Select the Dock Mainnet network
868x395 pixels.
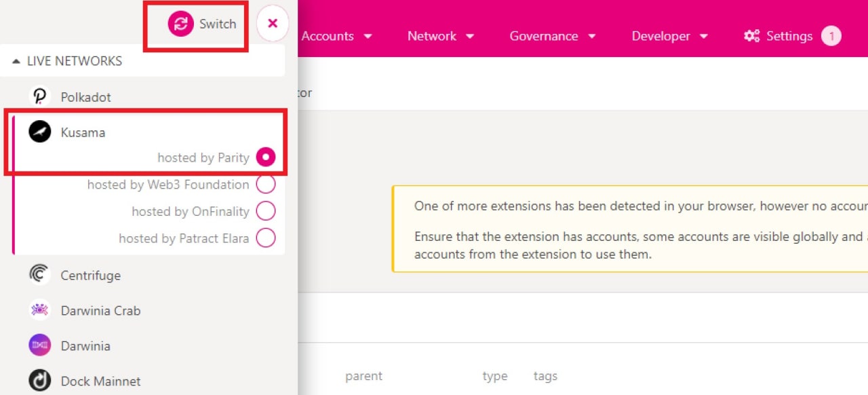point(100,381)
